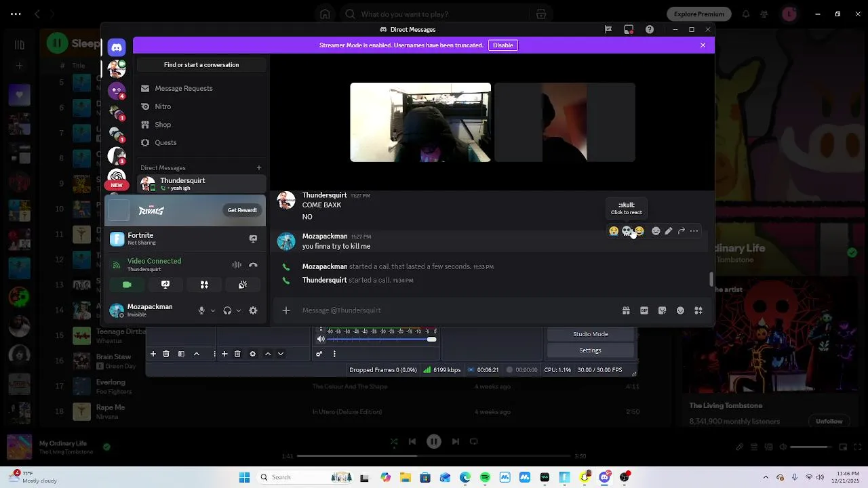Click the first webcam video tile
The image size is (868, 488).
click(420, 123)
